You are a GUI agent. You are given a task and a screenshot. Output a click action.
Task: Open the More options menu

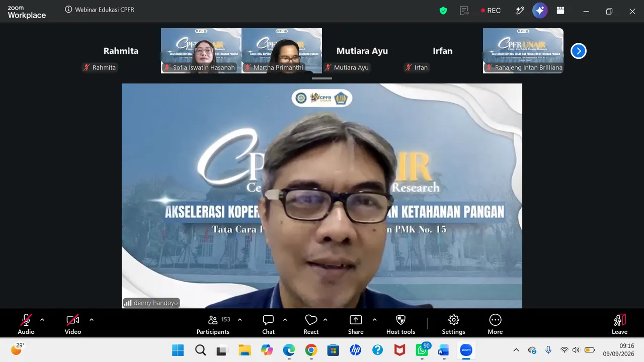click(x=495, y=324)
